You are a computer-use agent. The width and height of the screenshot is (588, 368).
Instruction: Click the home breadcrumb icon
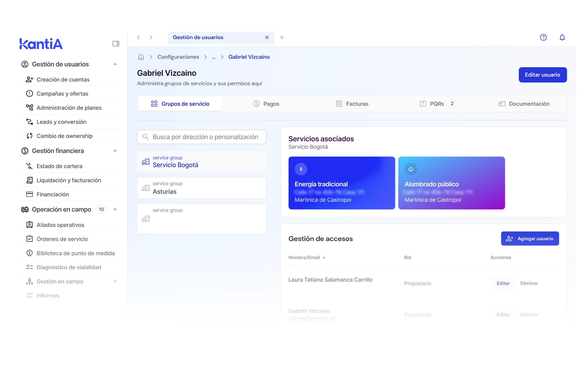141,57
